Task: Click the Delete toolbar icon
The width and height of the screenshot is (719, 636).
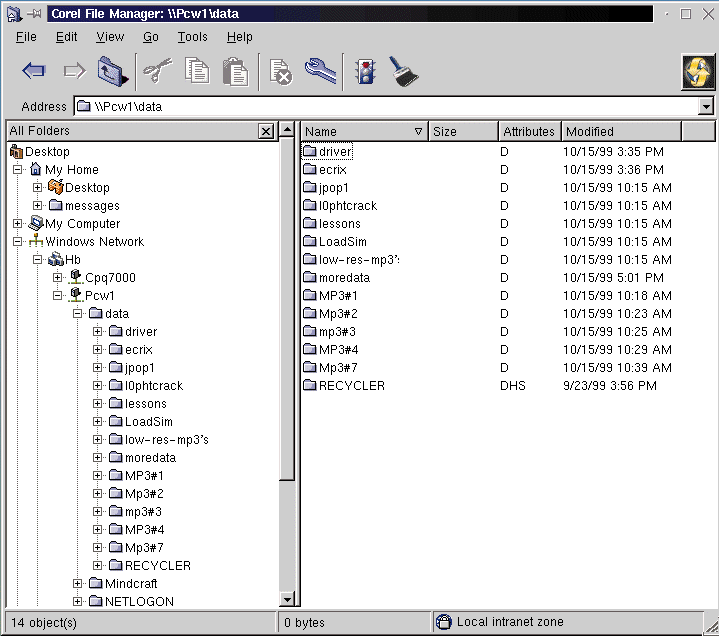Action: pos(281,72)
